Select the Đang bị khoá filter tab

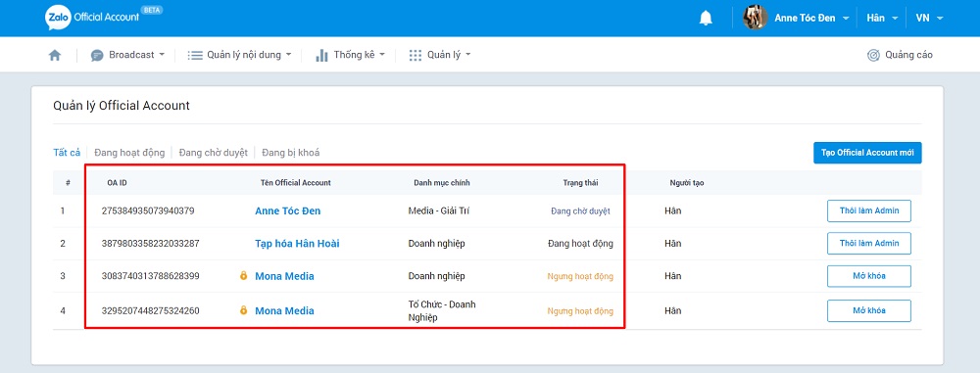pos(291,153)
